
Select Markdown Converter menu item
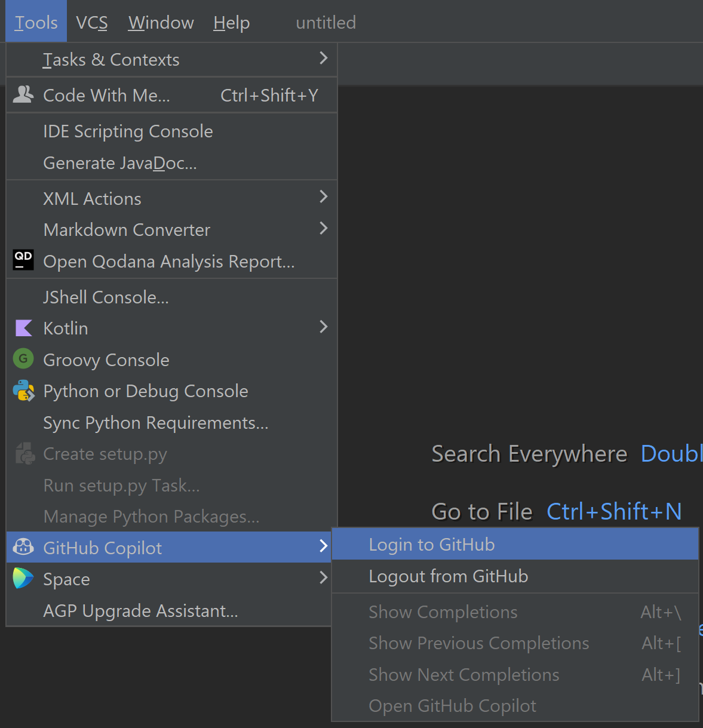(171, 230)
